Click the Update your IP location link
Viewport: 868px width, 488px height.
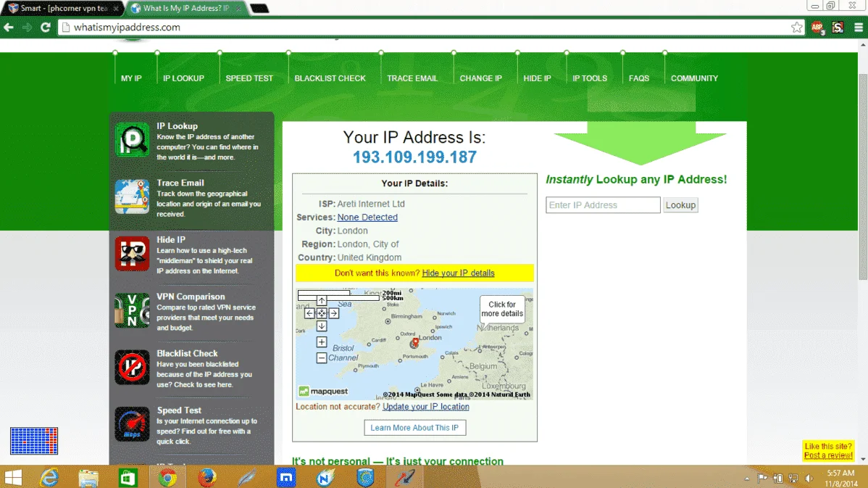click(x=426, y=407)
